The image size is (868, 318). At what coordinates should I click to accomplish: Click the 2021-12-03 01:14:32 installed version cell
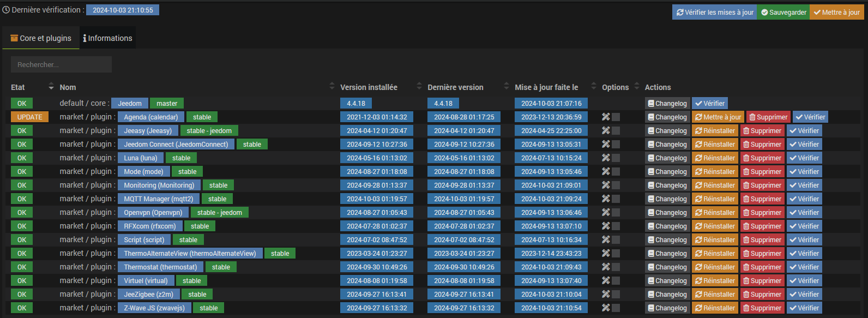pyautogui.click(x=377, y=117)
